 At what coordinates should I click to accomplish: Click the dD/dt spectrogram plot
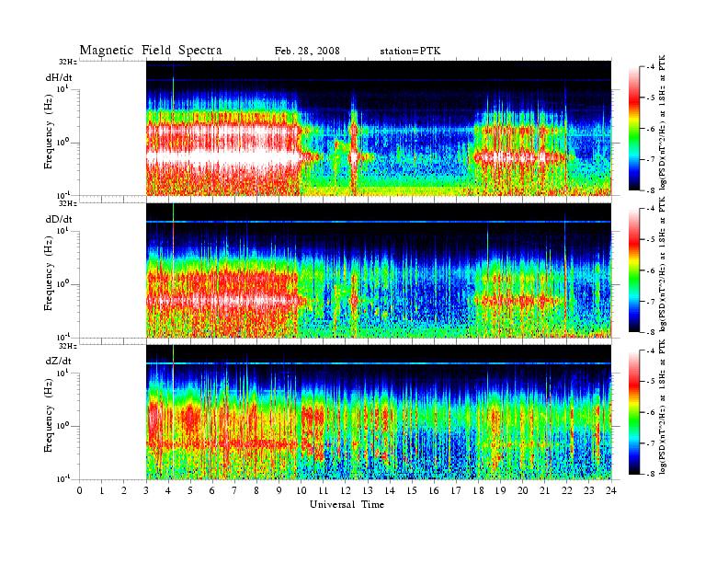pos(379,270)
